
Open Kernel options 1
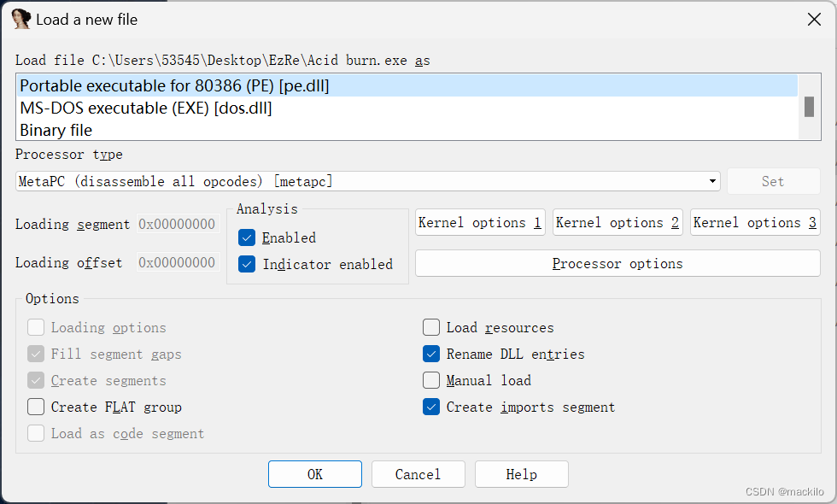480,222
